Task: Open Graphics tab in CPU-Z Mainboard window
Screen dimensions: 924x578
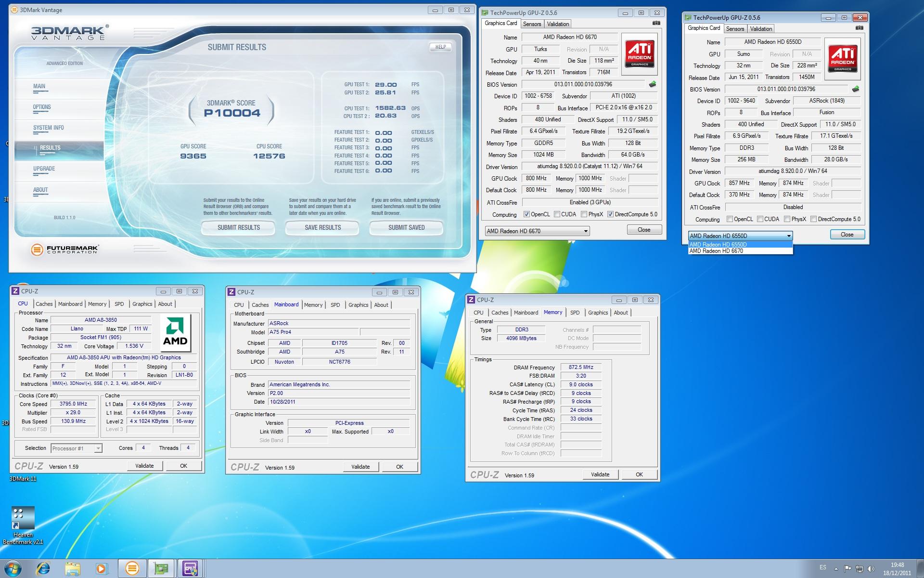Action: pos(359,305)
